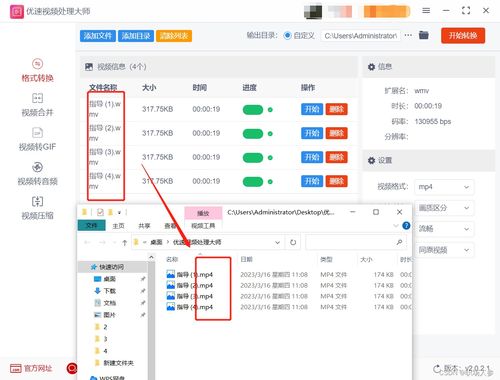Select 视频转音频 video to audio

pyautogui.click(x=37, y=174)
